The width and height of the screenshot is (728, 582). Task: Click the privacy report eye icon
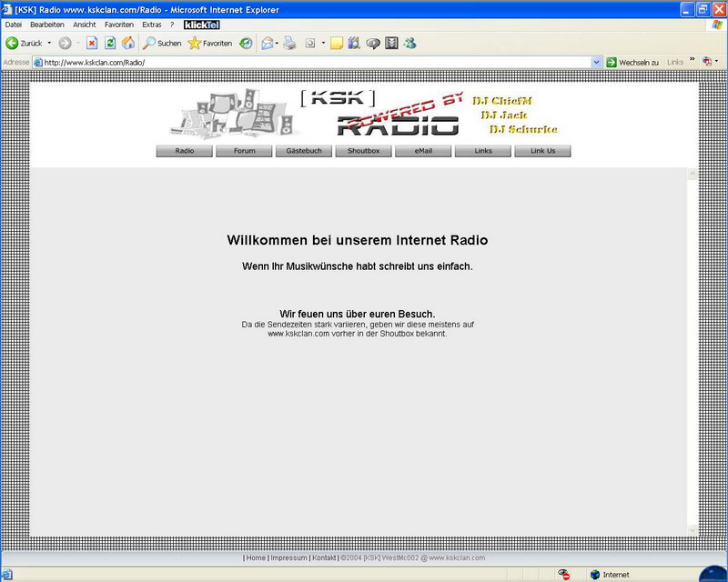tap(564, 575)
